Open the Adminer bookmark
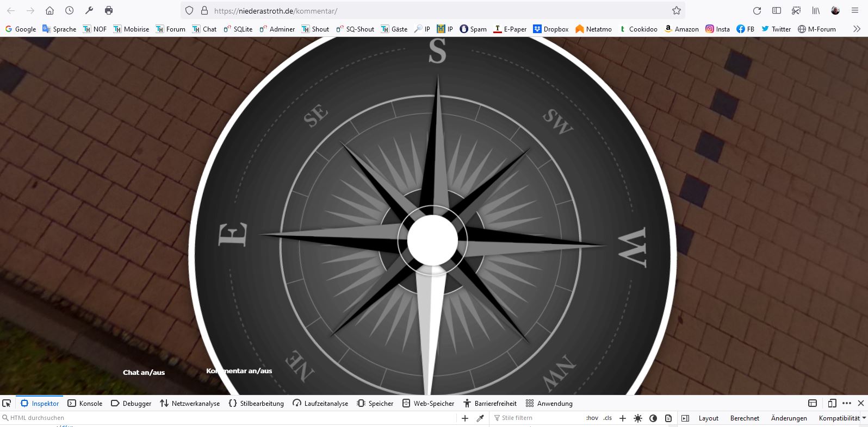This screenshot has height=427, width=868. point(277,29)
